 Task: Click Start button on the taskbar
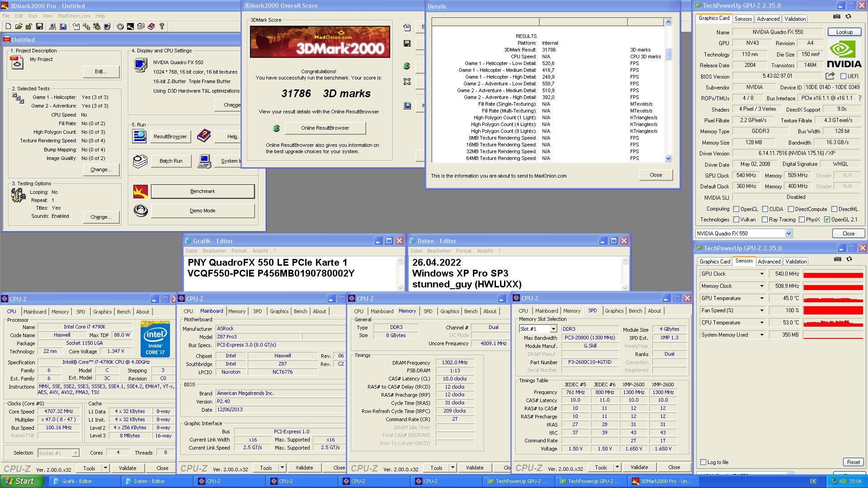pyautogui.click(x=22, y=481)
